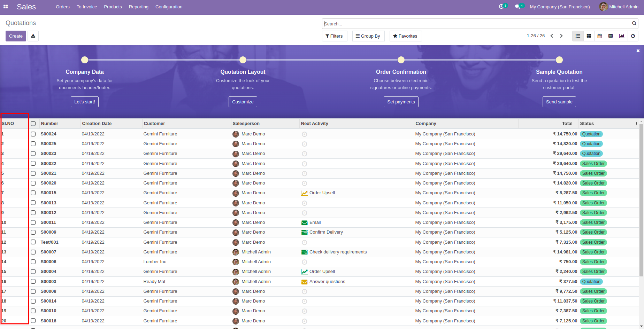The height and width of the screenshot is (329, 644).
Task: Switch to graph view
Action: tap(622, 36)
